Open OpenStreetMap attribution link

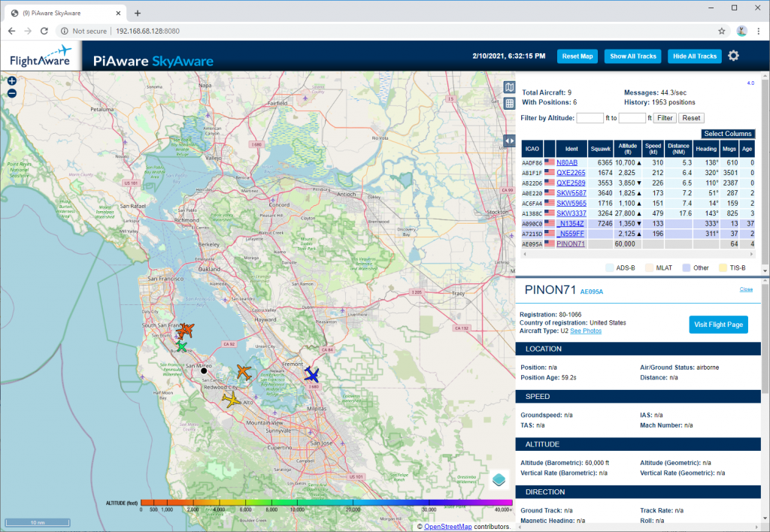point(448,527)
